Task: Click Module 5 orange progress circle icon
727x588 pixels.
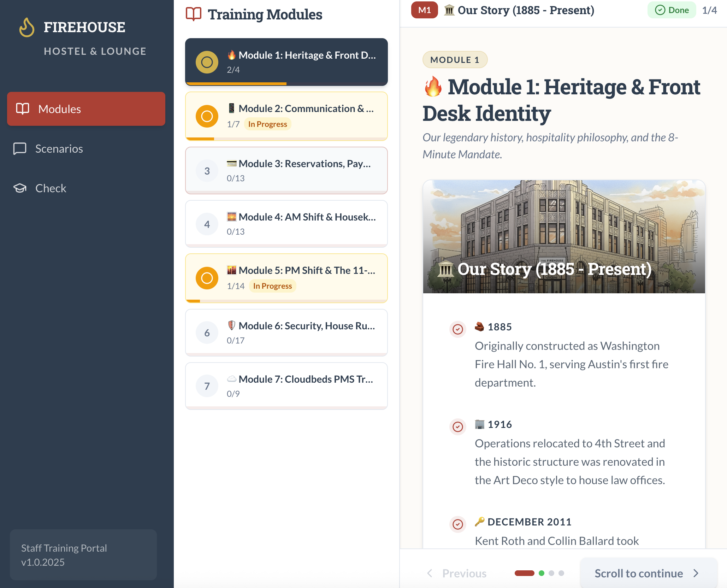Action: [207, 278]
